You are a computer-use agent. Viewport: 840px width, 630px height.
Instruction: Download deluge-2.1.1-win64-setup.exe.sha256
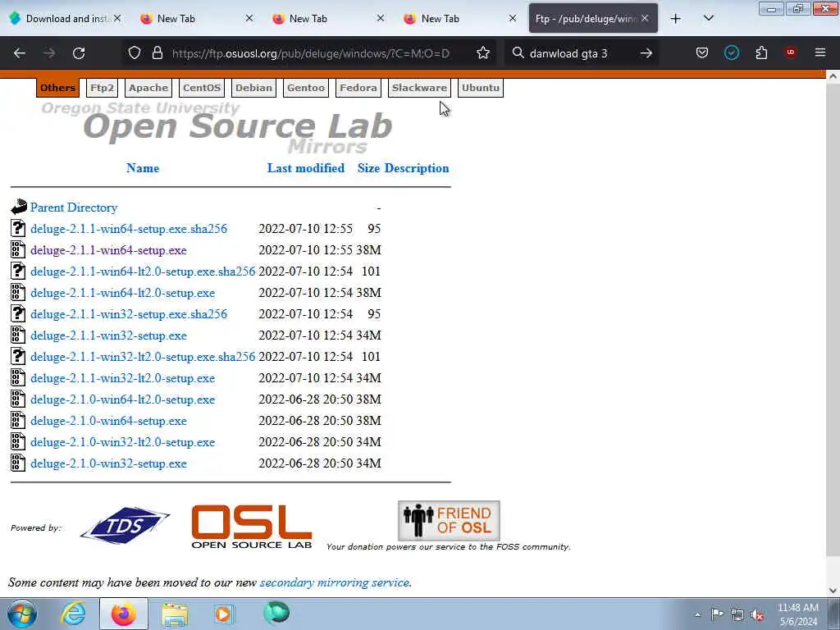pyautogui.click(x=129, y=229)
